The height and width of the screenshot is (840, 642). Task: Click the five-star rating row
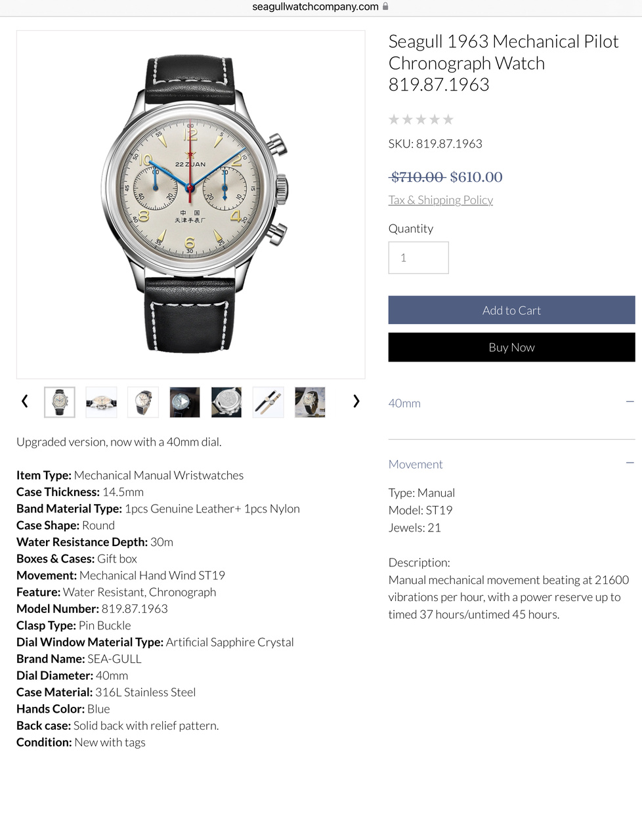coord(421,119)
